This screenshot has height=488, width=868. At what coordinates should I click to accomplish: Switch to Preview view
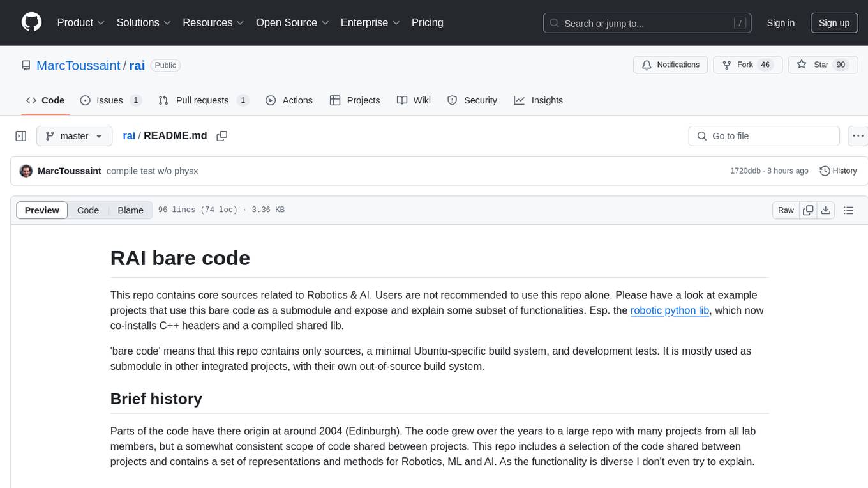pos(42,210)
